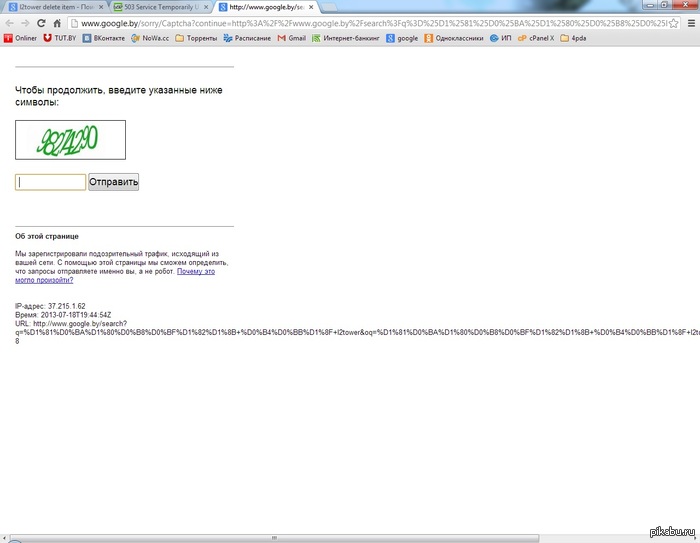This screenshot has width=700, height=543.
Task: Open the cPanel X bookmark
Action: tap(535, 39)
